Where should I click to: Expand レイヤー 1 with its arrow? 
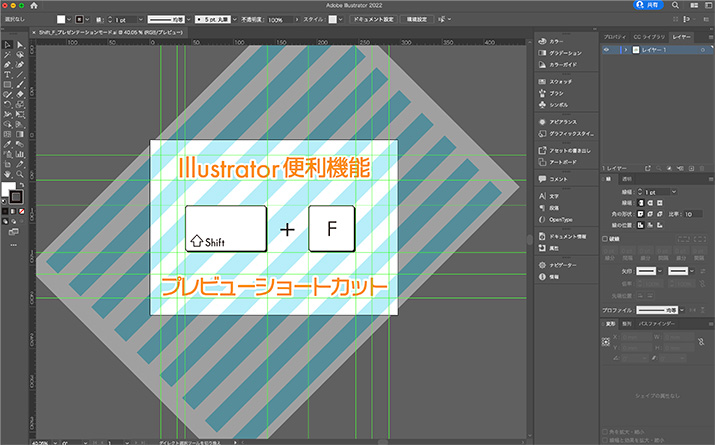[x=626, y=50]
